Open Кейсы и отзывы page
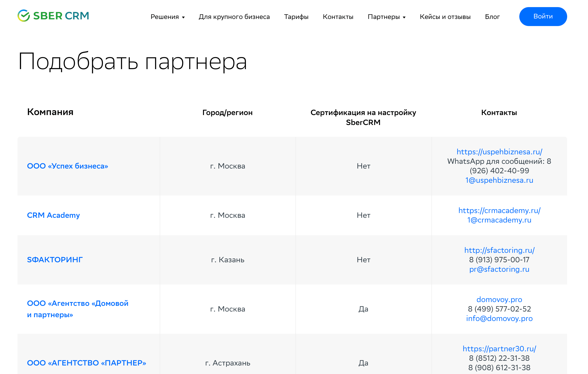Image resolution: width=588 pixels, height=374 pixels. click(x=445, y=17)
